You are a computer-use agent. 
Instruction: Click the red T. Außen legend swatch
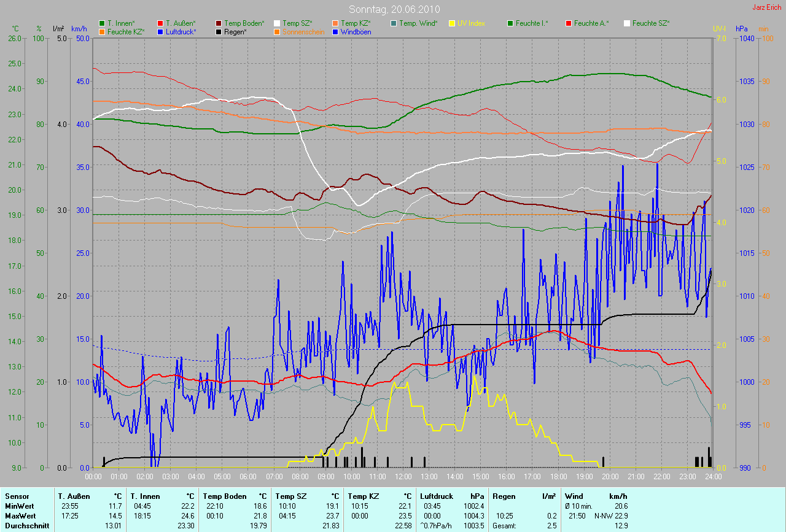(160, 23)
